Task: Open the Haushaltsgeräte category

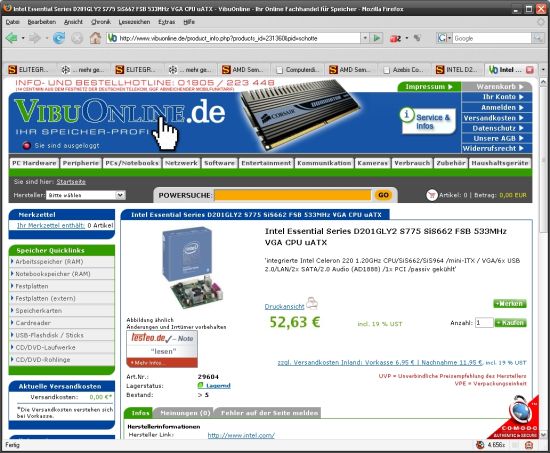Action: (x=499, y=163)
